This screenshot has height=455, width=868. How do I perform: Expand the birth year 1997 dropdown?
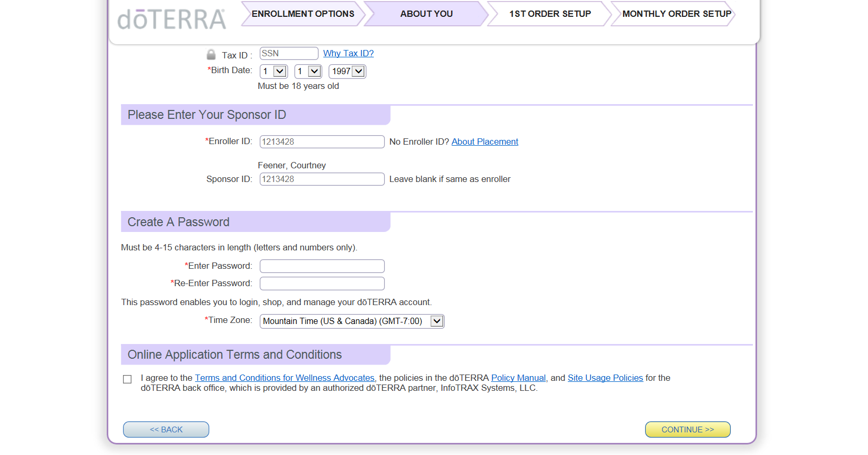pyautogui.click(x=347, y=72)
